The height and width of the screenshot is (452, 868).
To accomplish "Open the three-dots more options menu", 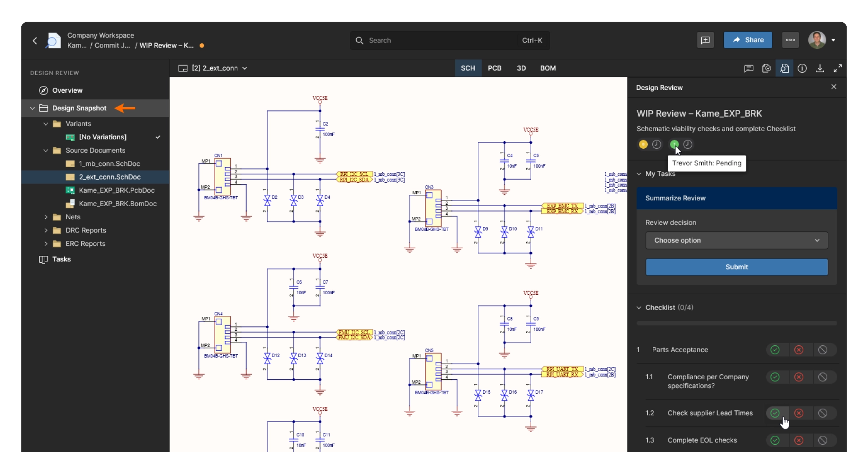I will click(790, 40).
